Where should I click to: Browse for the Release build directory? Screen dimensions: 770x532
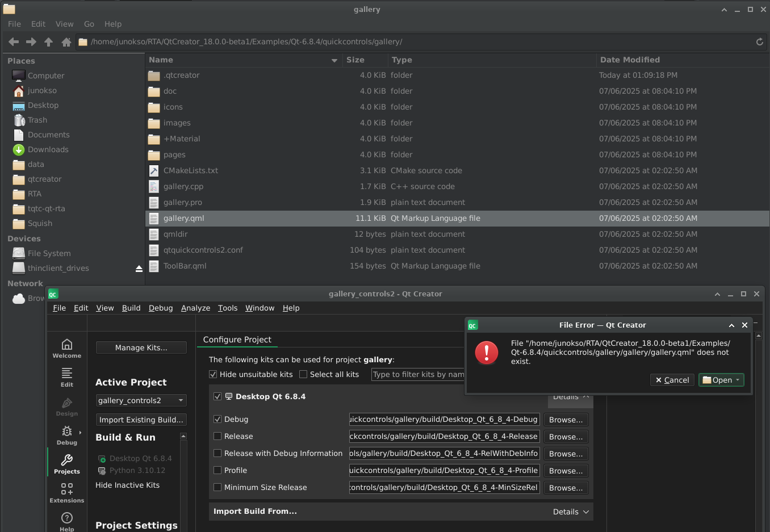(566, 437)
